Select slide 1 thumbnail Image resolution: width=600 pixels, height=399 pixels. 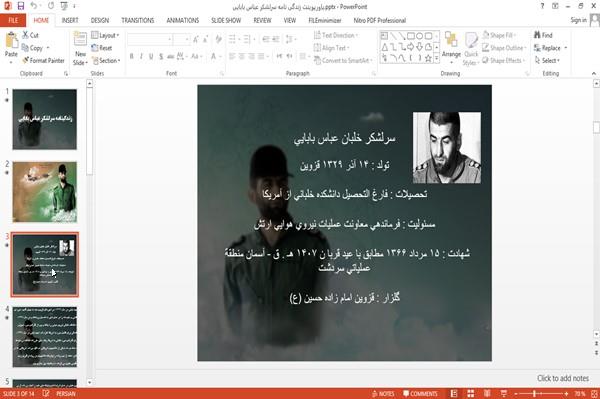tap(44, 119)
